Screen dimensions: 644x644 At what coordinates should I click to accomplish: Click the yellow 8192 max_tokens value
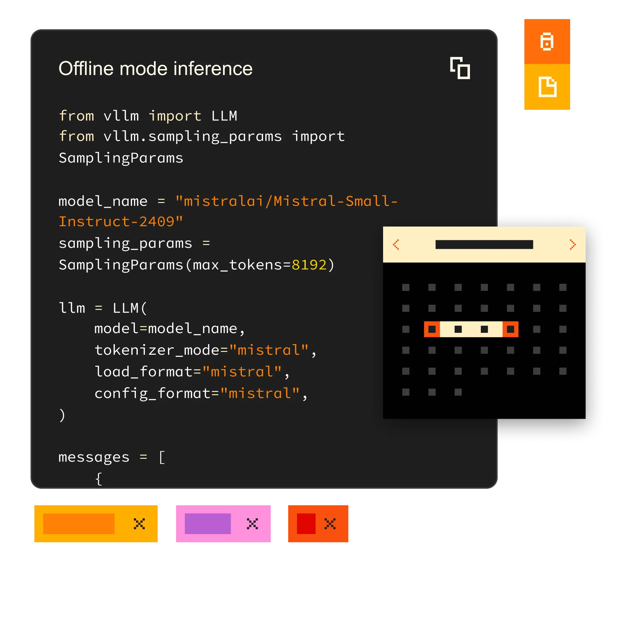pos(309,265)
